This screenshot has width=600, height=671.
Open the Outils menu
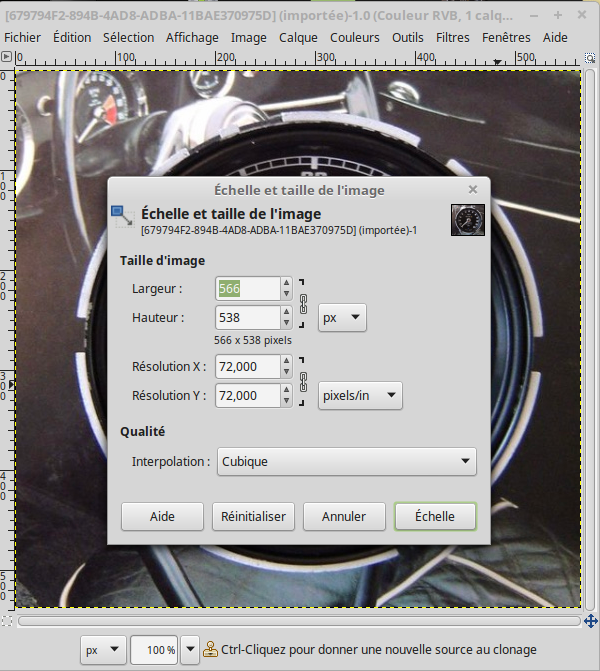pyautogui.click(x=408, y=38)
